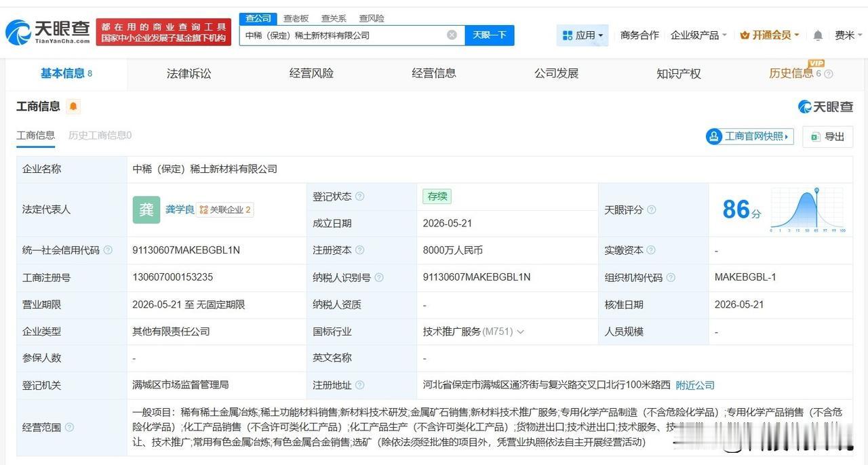Select the 工商信息 sub-tab
This screenshot has height=465, width=868.
click(x=35, y=135)
